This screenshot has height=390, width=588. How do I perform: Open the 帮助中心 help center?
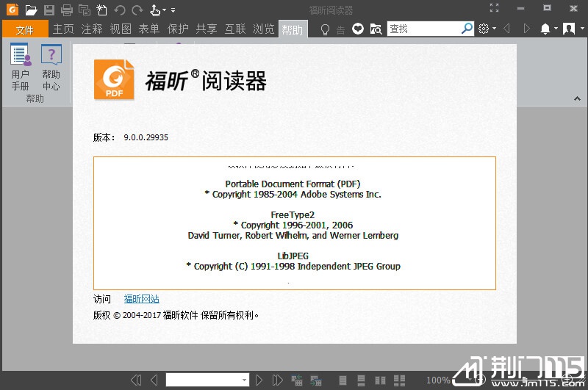tap(51, 67)
